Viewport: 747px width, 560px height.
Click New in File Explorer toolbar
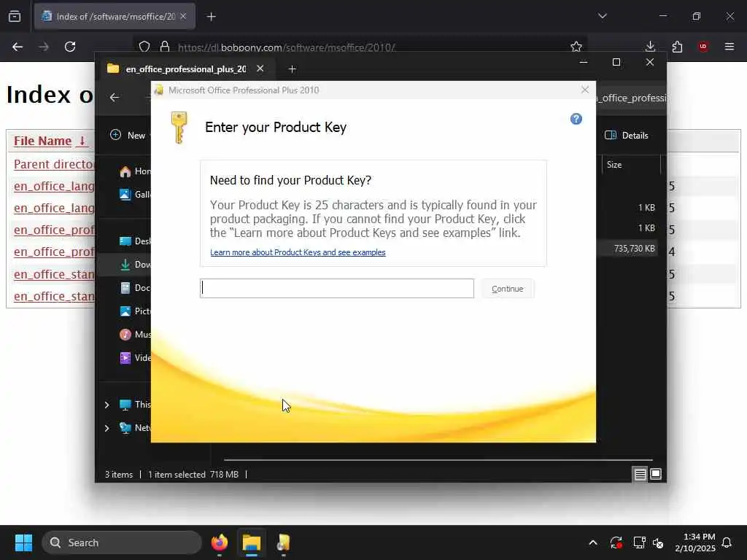[x=128, y=135]
